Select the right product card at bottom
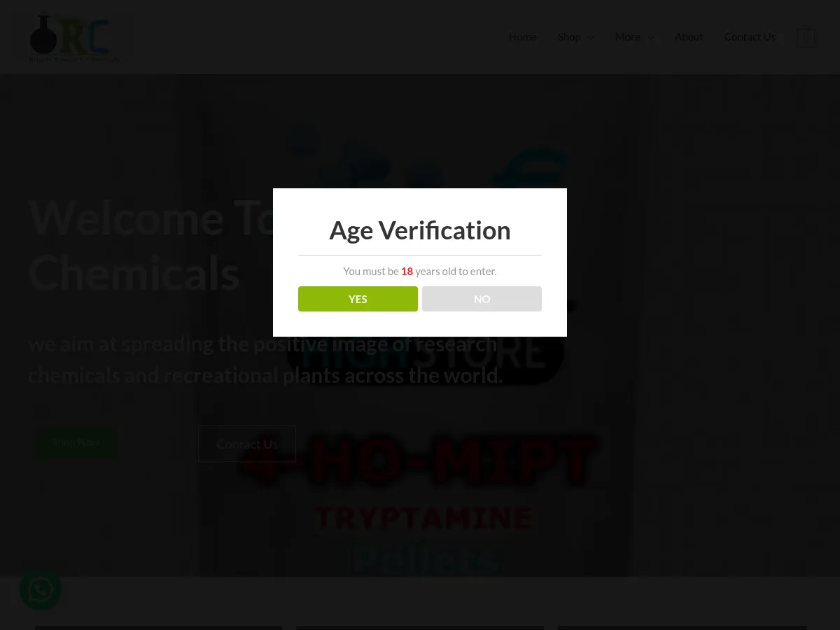This screenshot has width=840, height=630. point(682,628)
